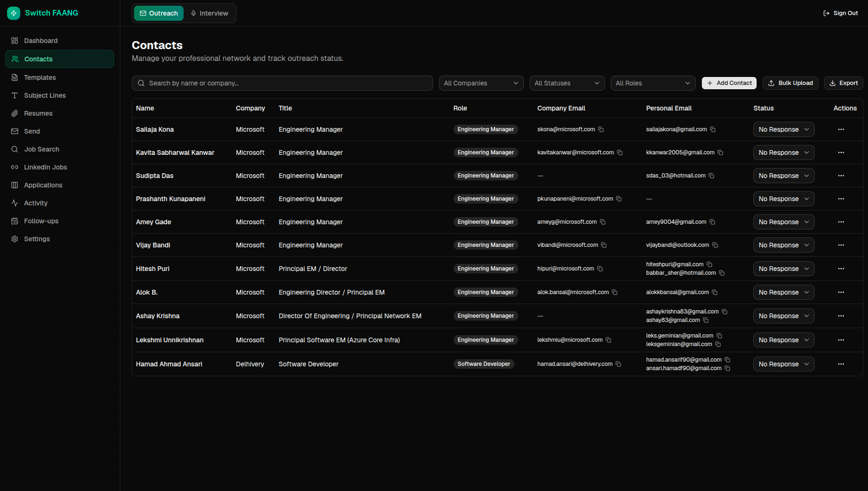Sign out of the account
This screenshot has height=491, width=868.
[x=840, y=13]
